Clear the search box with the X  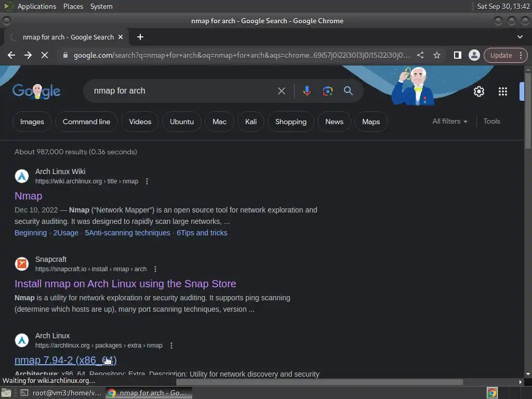pos(281,91)
